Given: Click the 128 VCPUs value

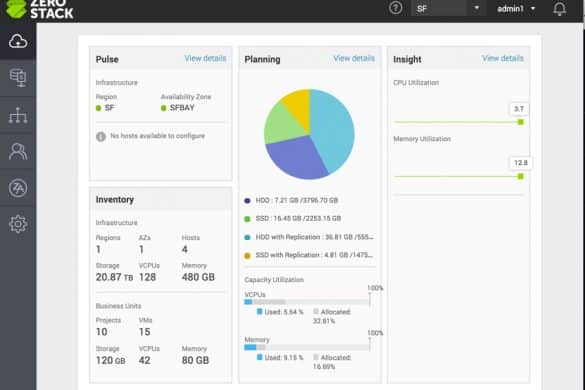Looking at the screenshot, I should (x=147, y=277).
